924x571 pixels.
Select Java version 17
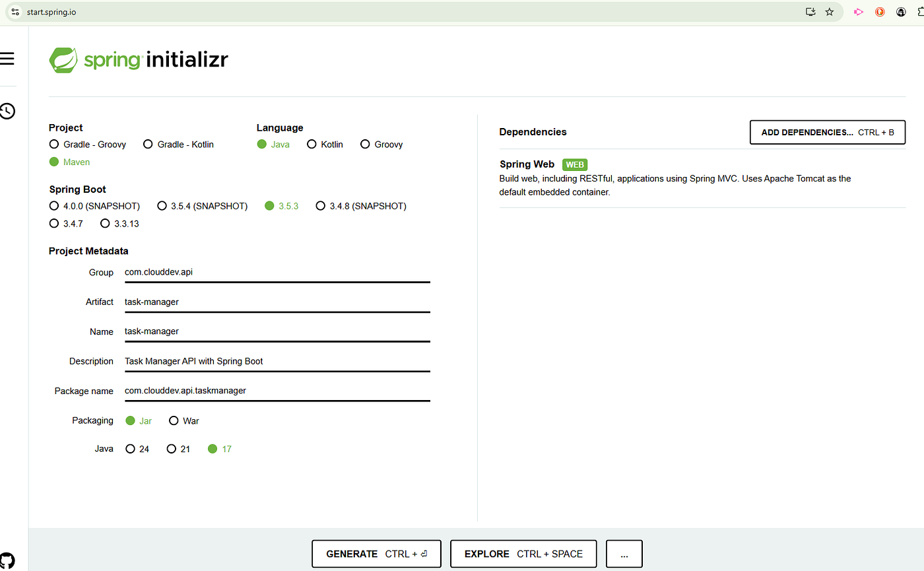(220, 449)
